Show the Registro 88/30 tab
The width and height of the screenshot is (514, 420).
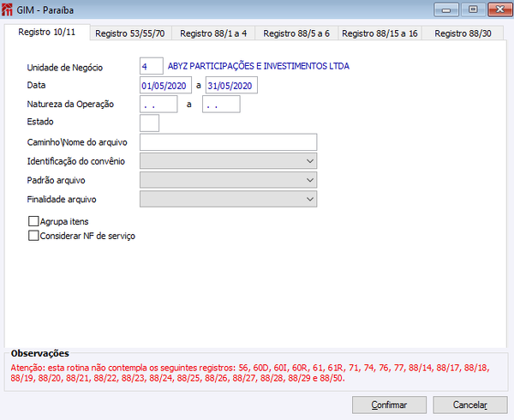(x=463, y=33)
